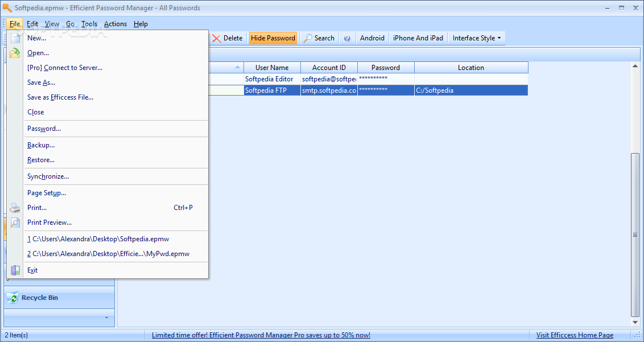This screenshot has height=342, width=644.
Task: Choose New... from File menu
Action: tap(115, 38)
